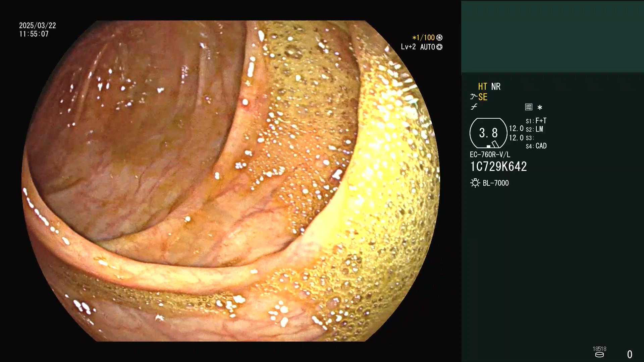644x362 pixels.
Task: Click the scope model EC-760R-V/L
Action: click(490, 155)
